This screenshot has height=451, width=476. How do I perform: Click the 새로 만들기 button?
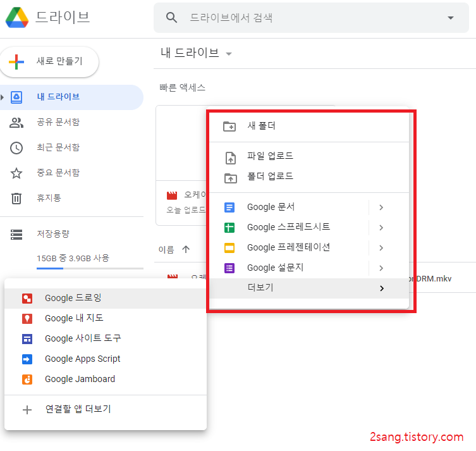49,61
